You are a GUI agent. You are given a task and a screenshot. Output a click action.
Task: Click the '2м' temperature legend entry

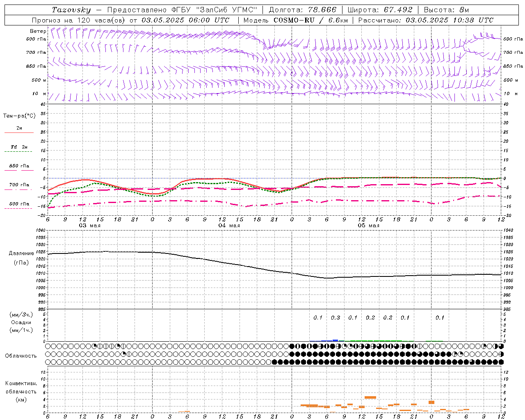click(19, 128)
